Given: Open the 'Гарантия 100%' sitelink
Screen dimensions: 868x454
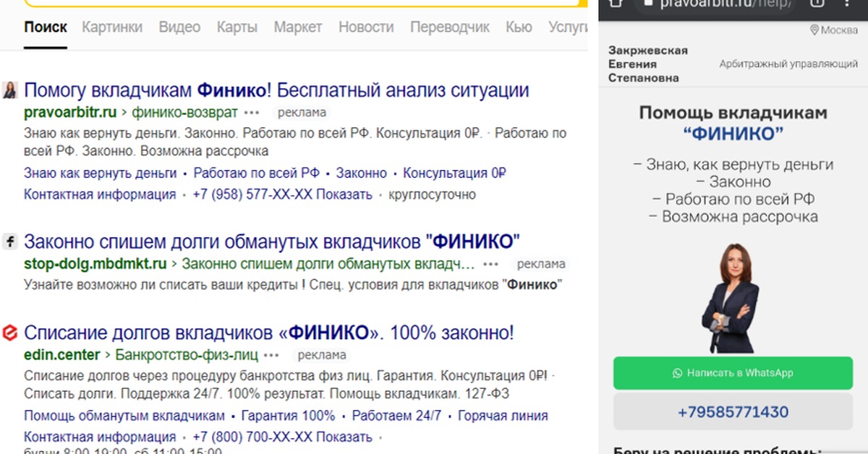Looking at the screenshot, I should click(288, 416).
